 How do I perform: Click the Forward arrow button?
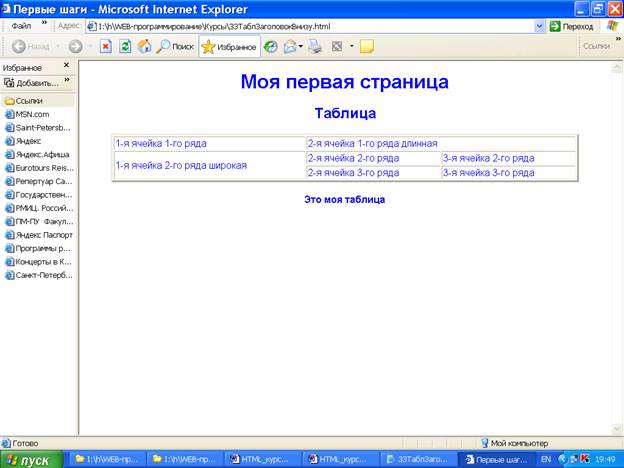point(75,47)
